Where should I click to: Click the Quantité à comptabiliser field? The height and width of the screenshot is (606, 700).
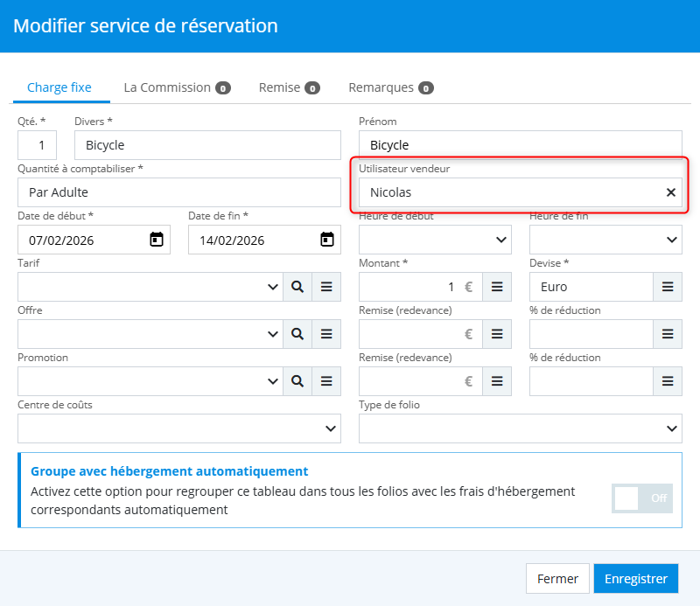[178, 192]
